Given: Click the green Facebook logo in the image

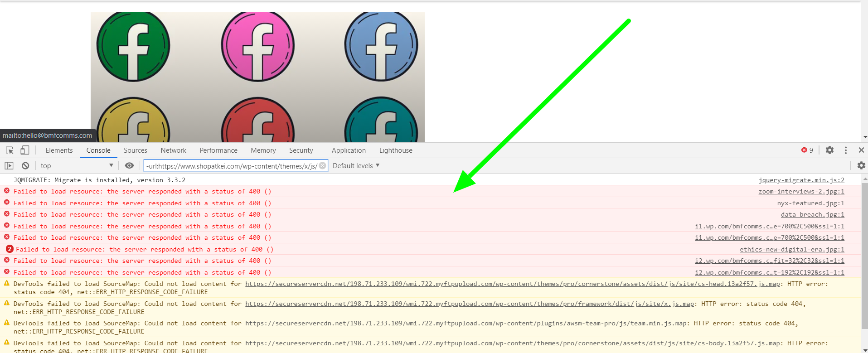Looking at the screenshot, I should click(x=133, y=46).
